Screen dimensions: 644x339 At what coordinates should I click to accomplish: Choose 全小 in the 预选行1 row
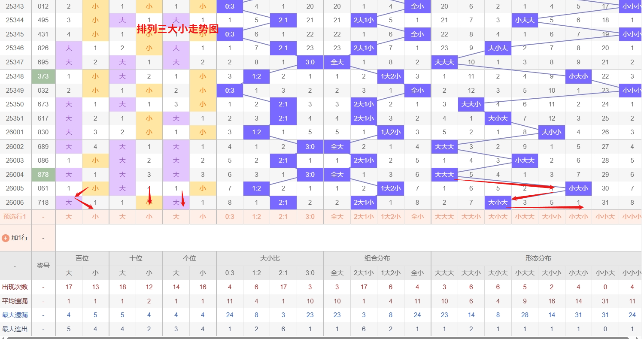(x=417, y=217)
